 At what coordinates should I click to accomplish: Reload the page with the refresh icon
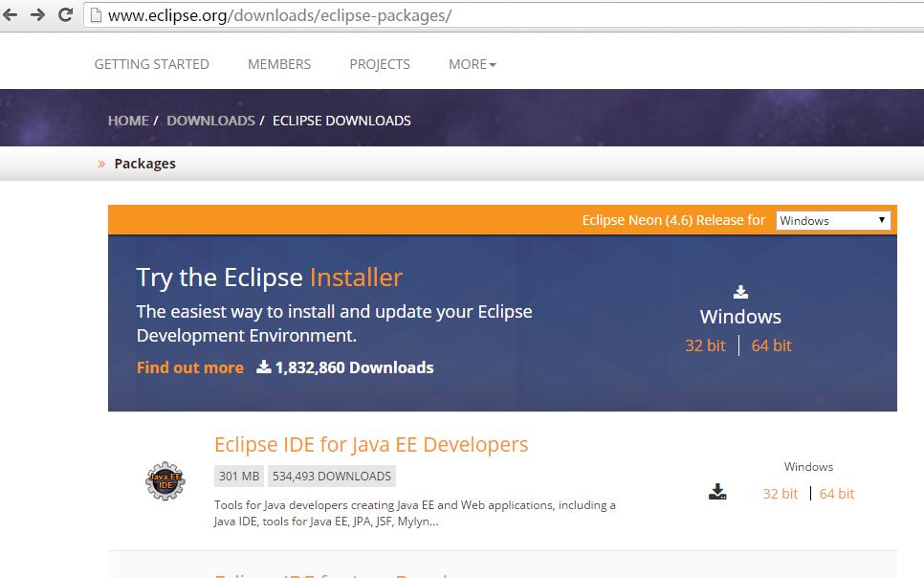tap(65, 14)
